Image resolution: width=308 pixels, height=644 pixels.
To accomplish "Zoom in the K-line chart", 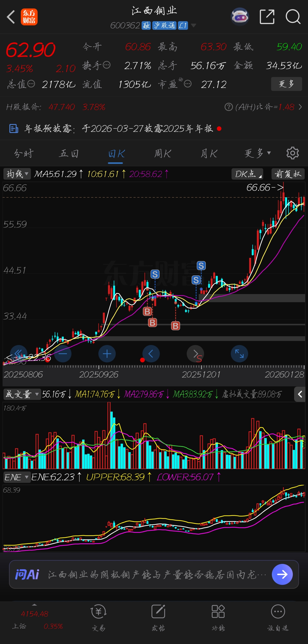I will pos(107,354).
